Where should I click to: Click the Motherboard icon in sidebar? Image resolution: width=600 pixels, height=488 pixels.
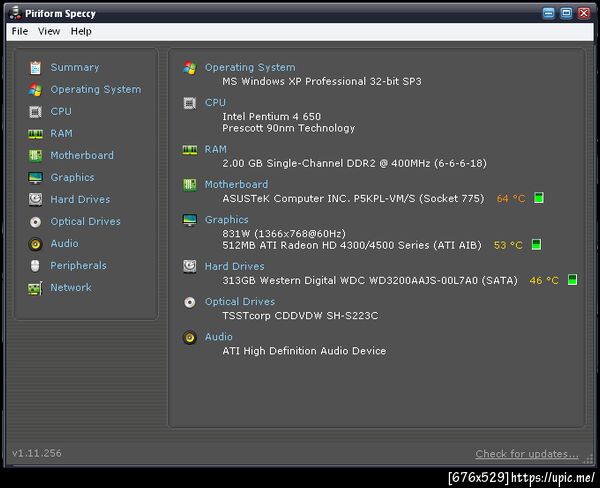pyautogui.click(x=35, y=156)
